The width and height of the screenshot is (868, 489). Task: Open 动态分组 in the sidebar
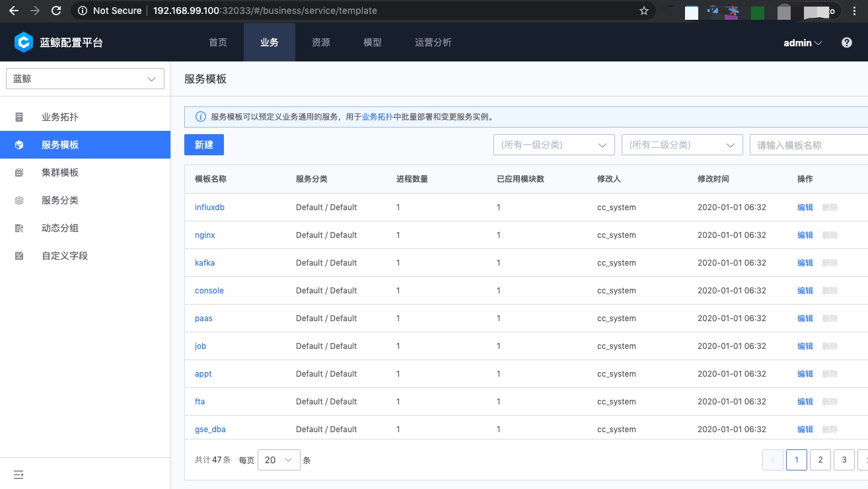click(x=85, y=228)
